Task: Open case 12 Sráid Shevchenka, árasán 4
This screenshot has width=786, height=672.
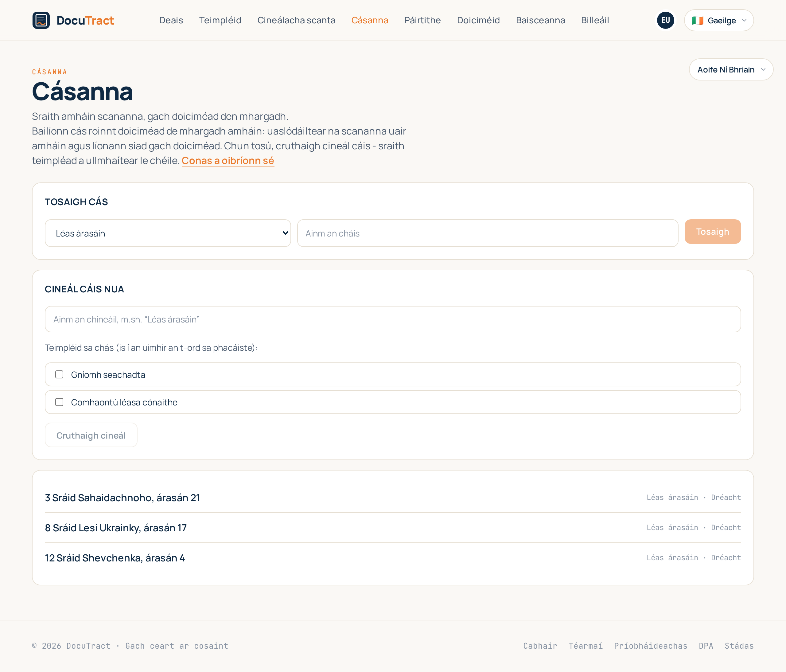Action: coord(115,558)
